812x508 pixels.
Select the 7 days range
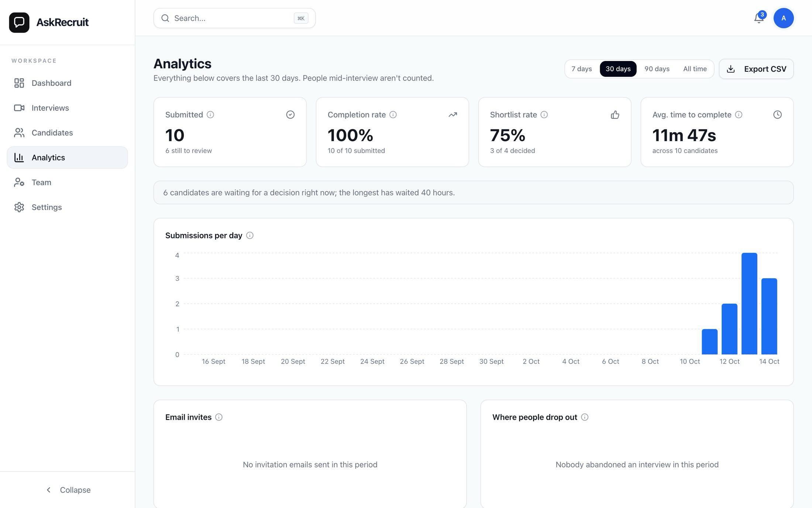[x=582, y=69]
